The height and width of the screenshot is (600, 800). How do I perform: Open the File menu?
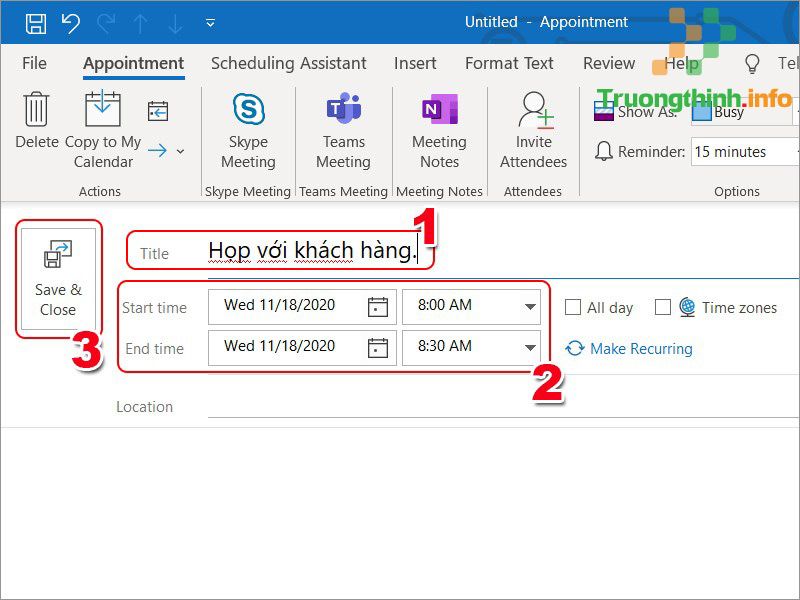point(34,63)
